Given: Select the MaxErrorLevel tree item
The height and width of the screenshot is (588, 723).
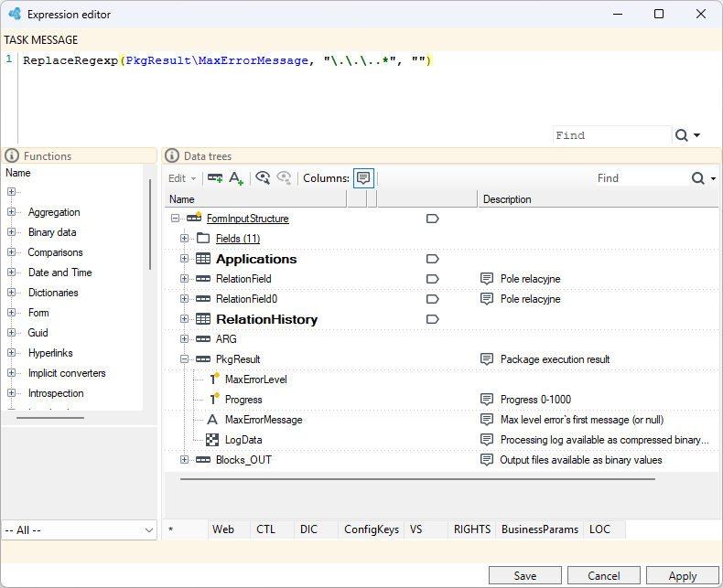Looking at the screenshot, I should tap(256, 380).
